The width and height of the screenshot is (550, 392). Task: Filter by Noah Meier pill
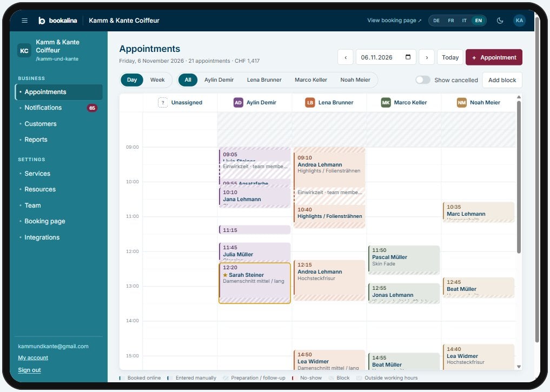(x=355, y=80)
